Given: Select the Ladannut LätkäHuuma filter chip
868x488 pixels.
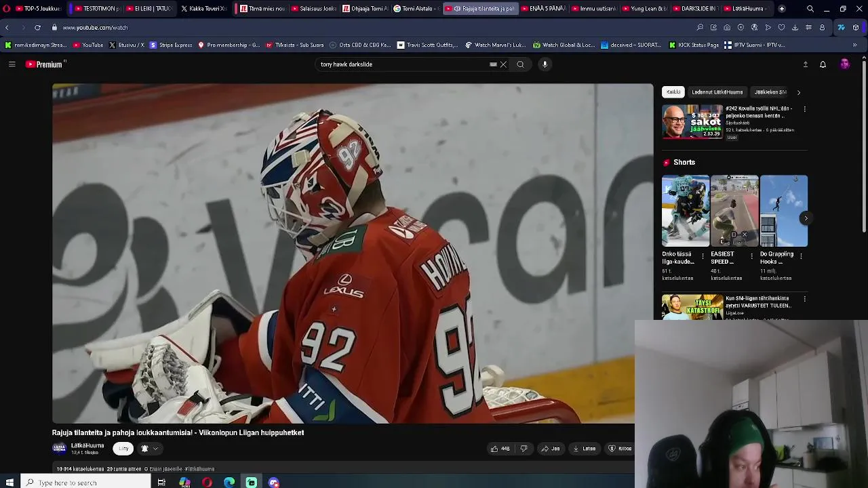Looking at the screenshot, I should (x=717, y=92).
